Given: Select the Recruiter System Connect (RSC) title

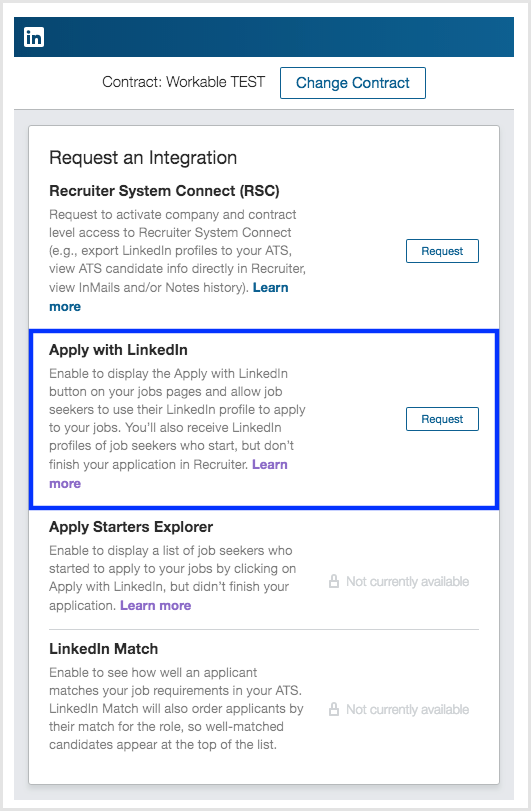Looking at the screenshot, I should point(164,191).
